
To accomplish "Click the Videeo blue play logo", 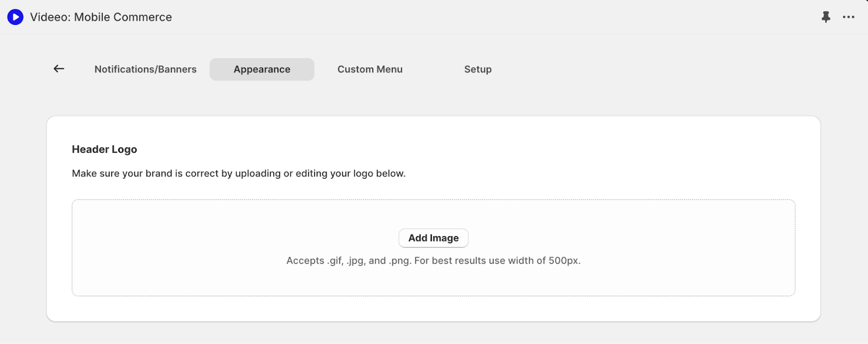I will click(15, 17).
